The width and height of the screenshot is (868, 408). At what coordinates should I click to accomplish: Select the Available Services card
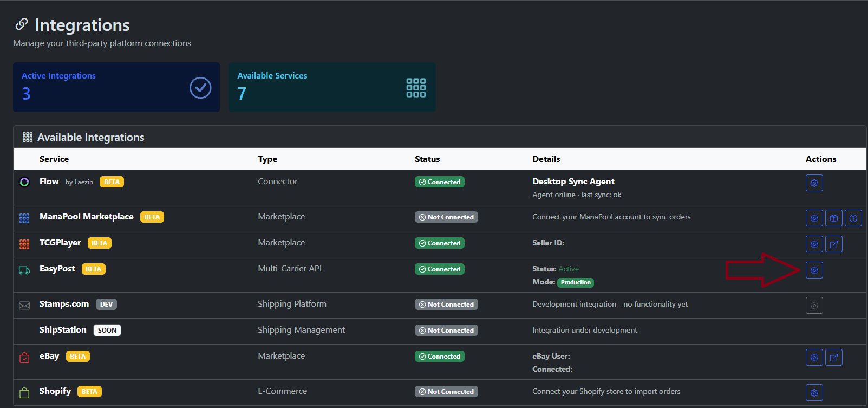click(x=332, y=87)
